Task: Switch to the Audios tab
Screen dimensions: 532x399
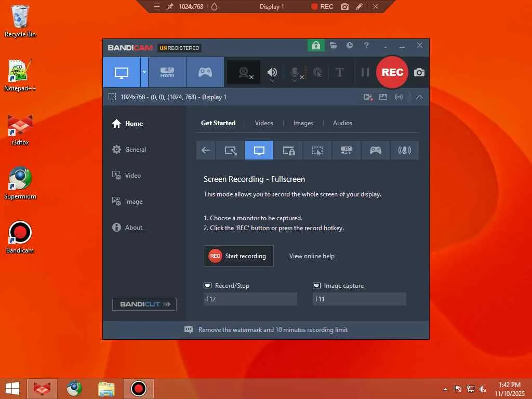Action: 342,123
